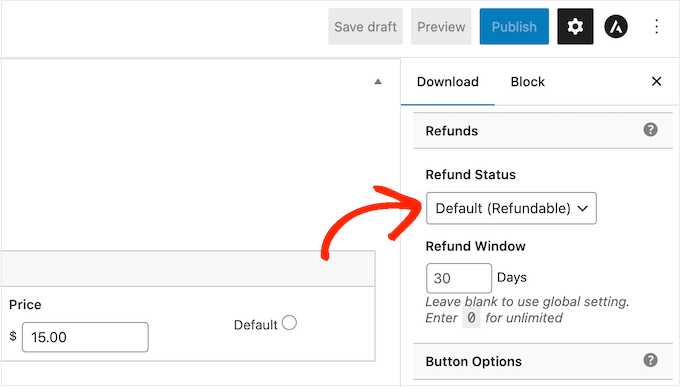The height and width of the screenshot is (387, 680).
Task: Click the Price label
Action: pyautogui.click(x=25, y=305)
